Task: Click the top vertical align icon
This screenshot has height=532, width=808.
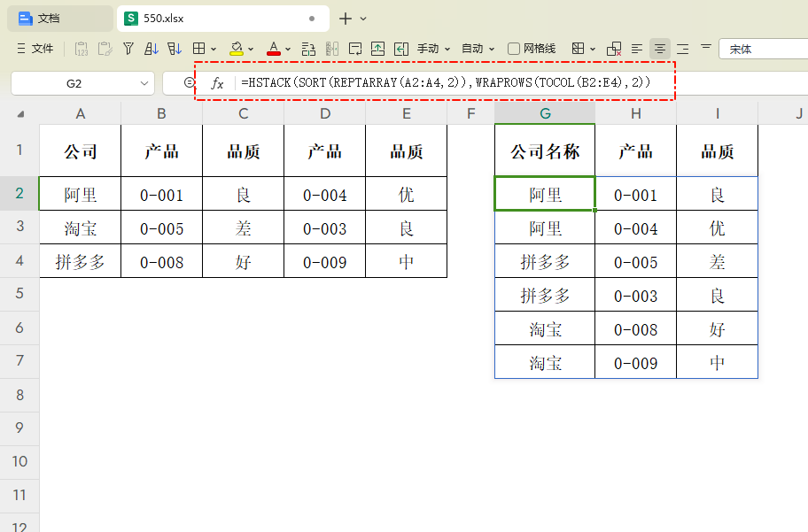Action: coord(706,48)
